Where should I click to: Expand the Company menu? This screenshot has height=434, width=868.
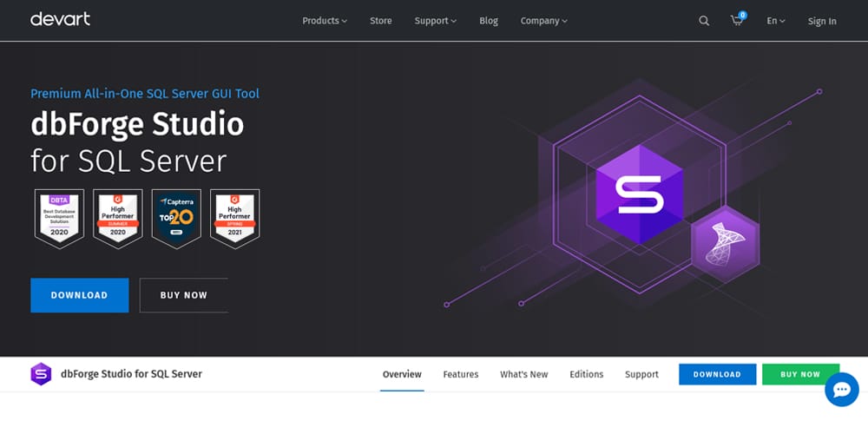(543, 21)
